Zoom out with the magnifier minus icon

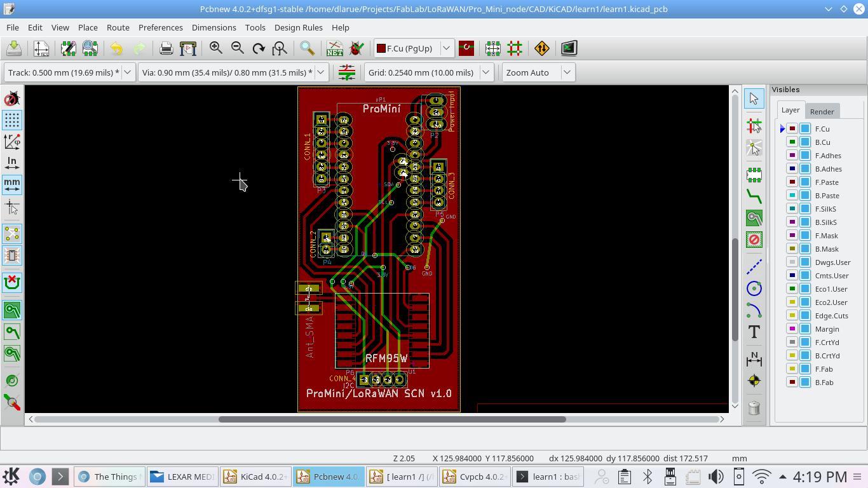pyautogui.click(x=237, y=48)
